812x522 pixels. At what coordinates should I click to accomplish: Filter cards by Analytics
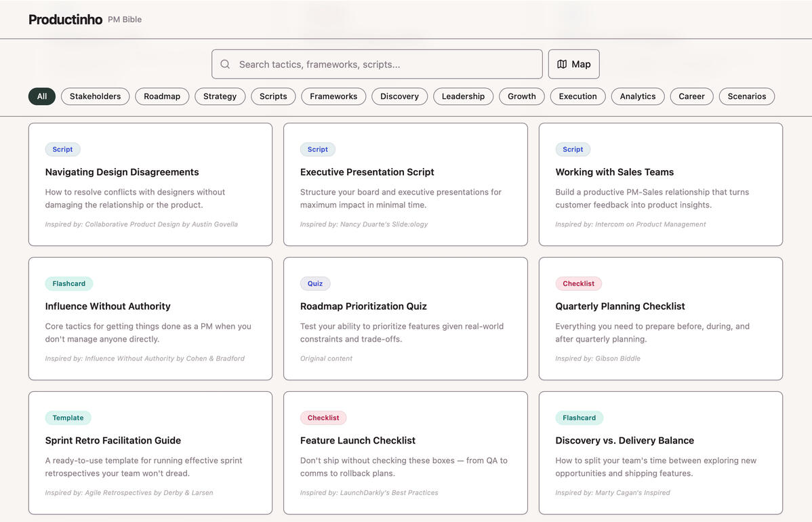coord(637,96)
